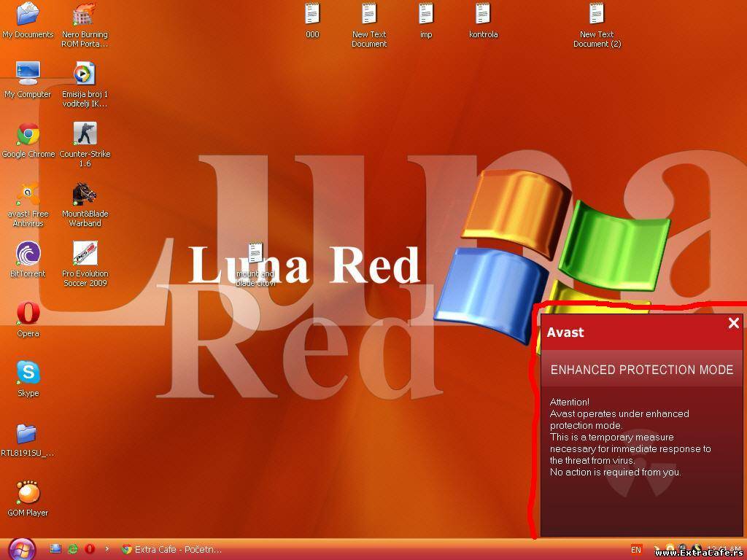Open Google Chrome desktop shortcut

(x=28, y=135)
